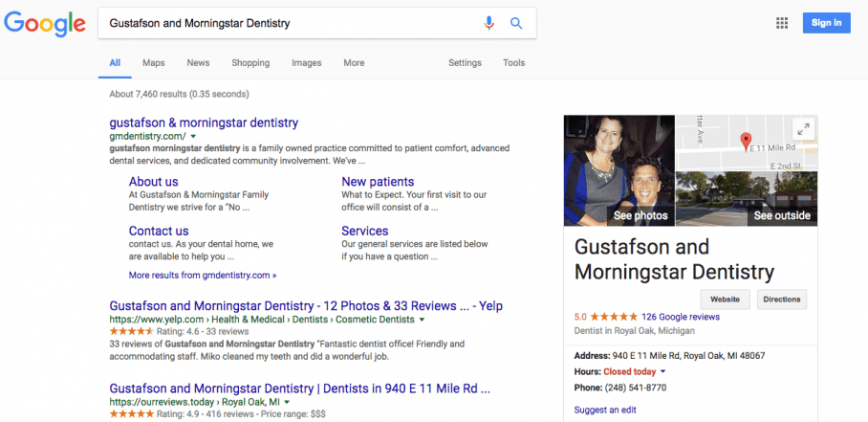The height and width of the screenshot is (422, 868).
Task: Open the New patients sitelink
Action: click(x=378, y=182)
